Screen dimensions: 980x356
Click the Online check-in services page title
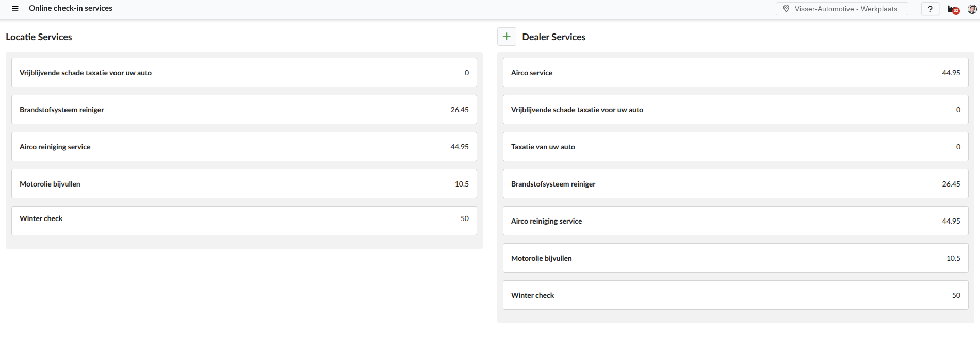[71, 8]
